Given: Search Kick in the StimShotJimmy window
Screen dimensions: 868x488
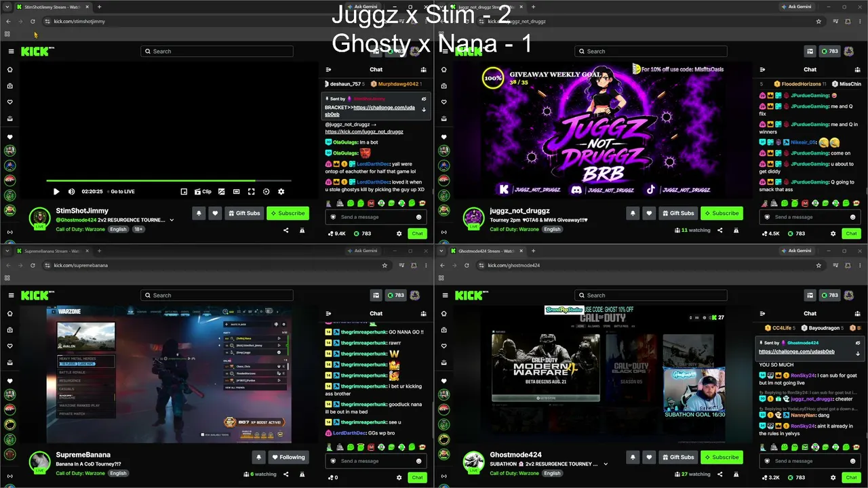Looking at the screenshot, I should click(x=217, y=52).
